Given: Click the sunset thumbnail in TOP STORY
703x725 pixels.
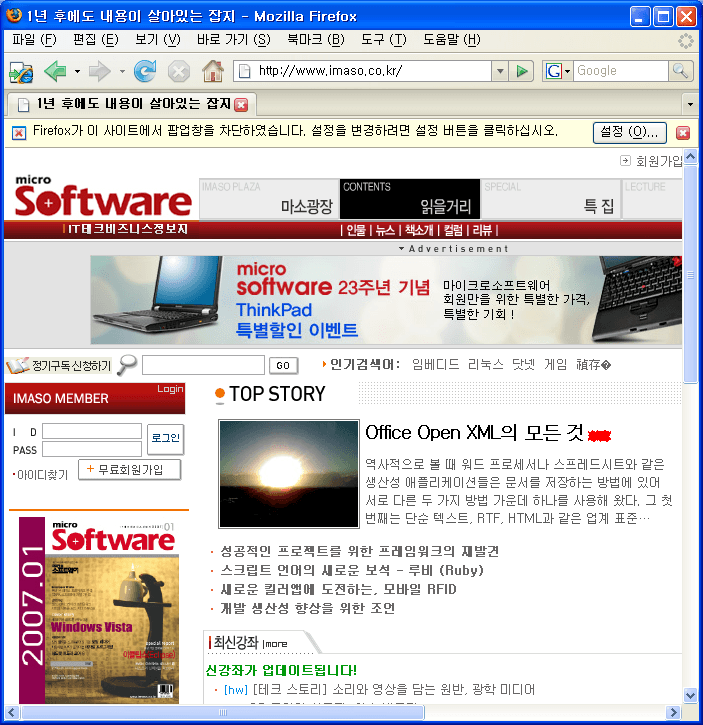Looking at the screenshot, I should pos(289,474).
